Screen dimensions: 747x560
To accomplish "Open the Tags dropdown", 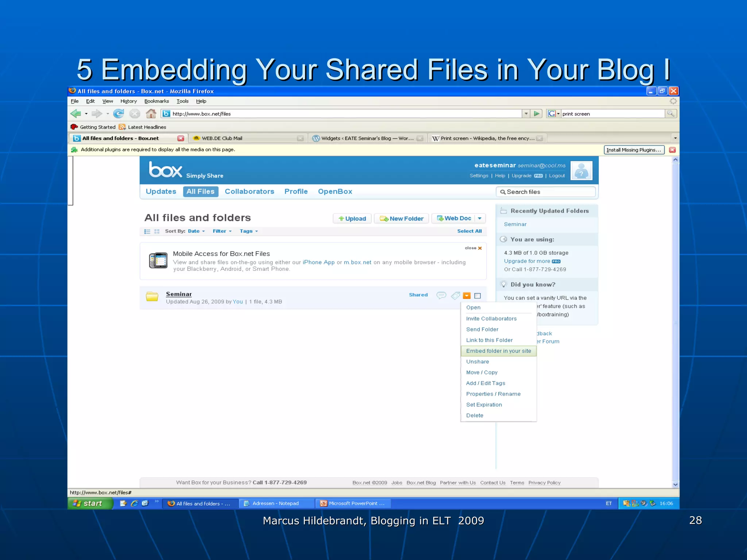I will [x=249, y=231].
